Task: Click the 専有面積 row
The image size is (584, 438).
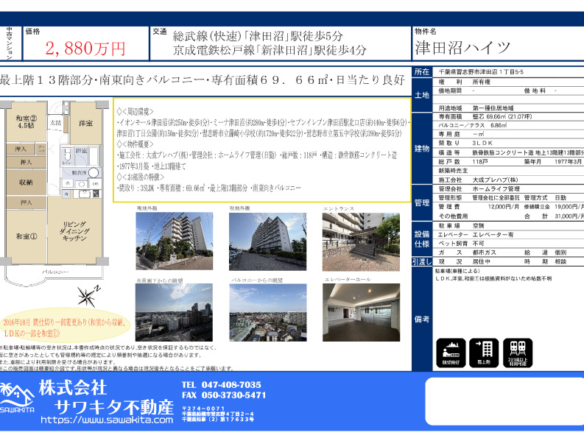Action: pos(509,117)
